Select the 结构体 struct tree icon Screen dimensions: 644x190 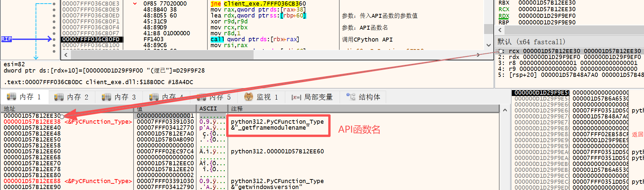[351, 97]
